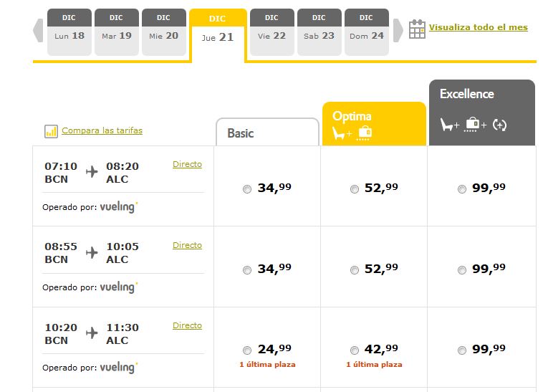The height and width of the screenshot is (392, 543).
Task: Click the airplane icon on the 10:20 flight
Action: [x=92, y=333]
